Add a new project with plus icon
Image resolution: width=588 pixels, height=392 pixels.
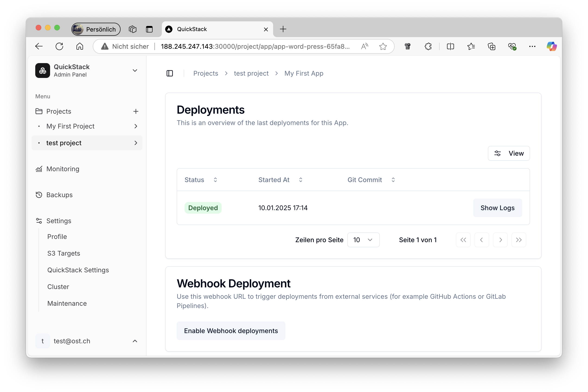[x=136, y=111]
